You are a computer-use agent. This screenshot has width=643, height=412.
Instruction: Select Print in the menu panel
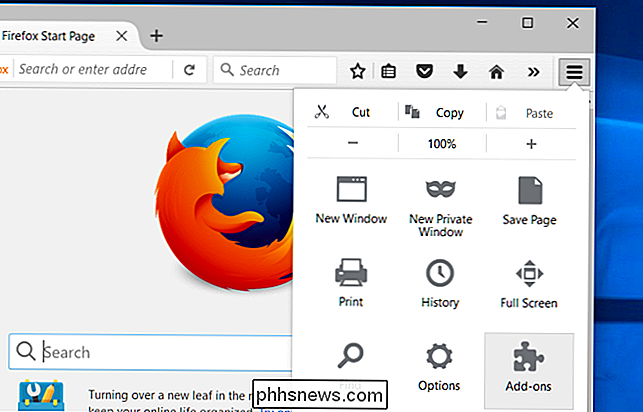pos(351,283)
